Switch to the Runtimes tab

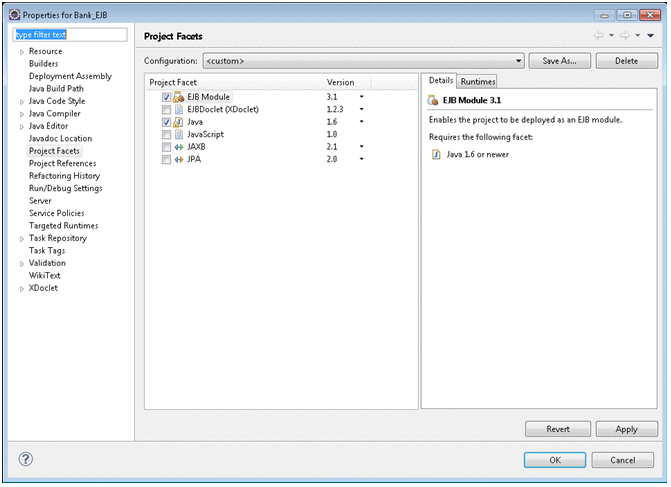point(477,81)
